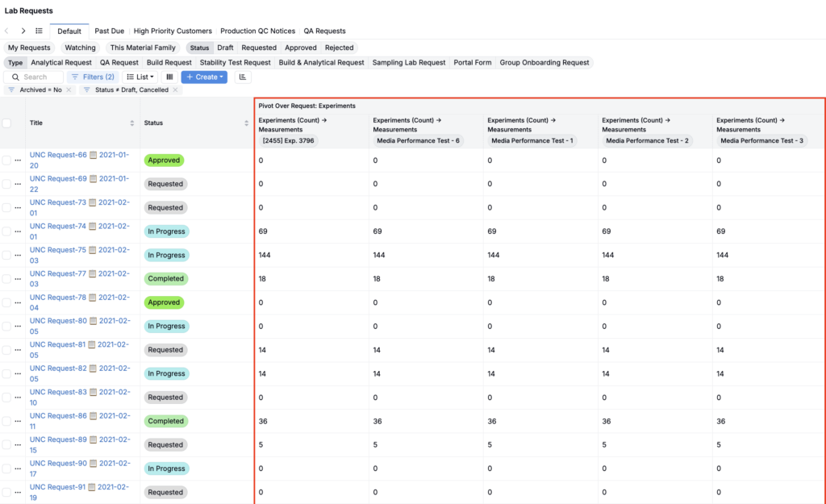The image size is (826, 504).
Task: Click the columns layout icon in toolbar
Action: (x=169, y=77)
